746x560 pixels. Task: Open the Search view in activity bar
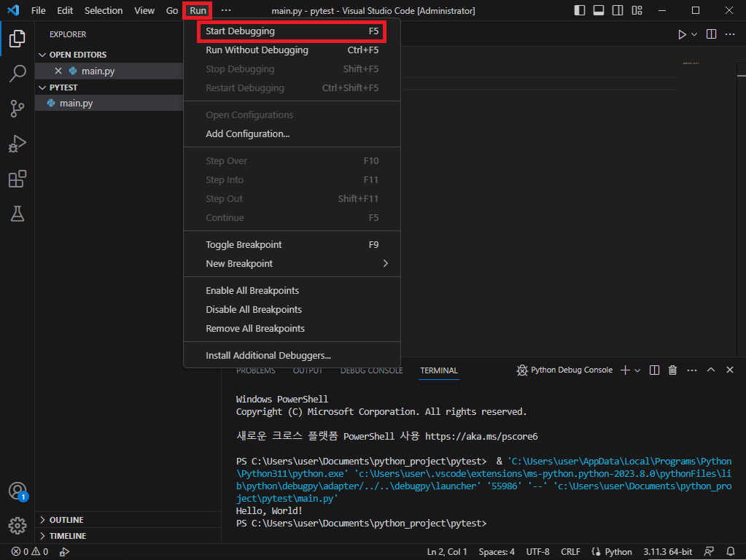pyautogui.click(x=17, y=74)
